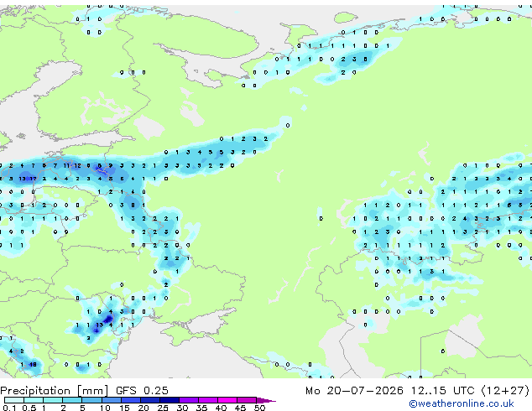
Task: Select the 45–50 mm legend color swatch
Action: click(x=247, y=400)
